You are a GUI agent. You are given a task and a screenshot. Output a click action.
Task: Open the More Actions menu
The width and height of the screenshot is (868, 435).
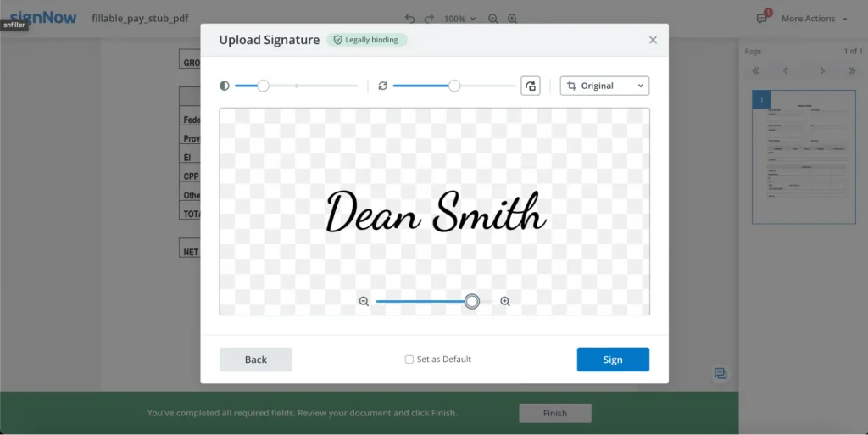814,18
